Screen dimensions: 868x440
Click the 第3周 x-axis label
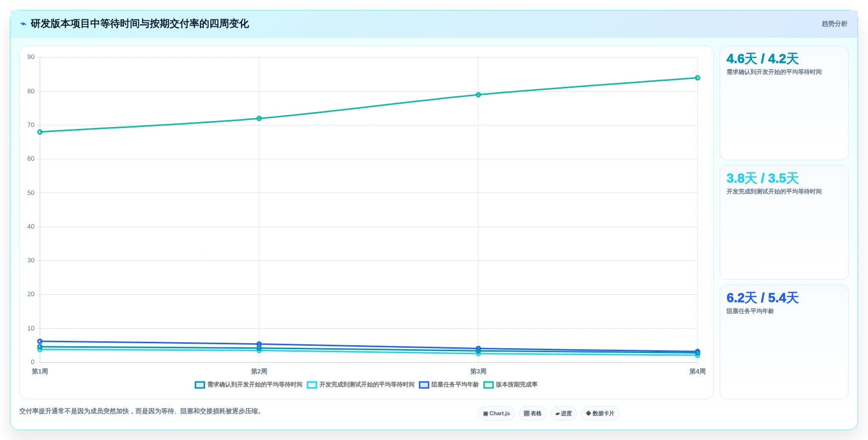[x=478, y=372]
